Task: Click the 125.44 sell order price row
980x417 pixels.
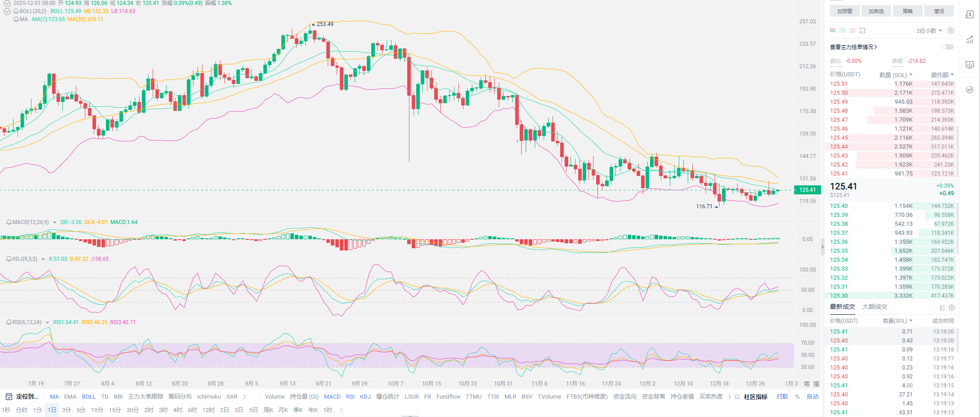Action: tap(839, 147)
